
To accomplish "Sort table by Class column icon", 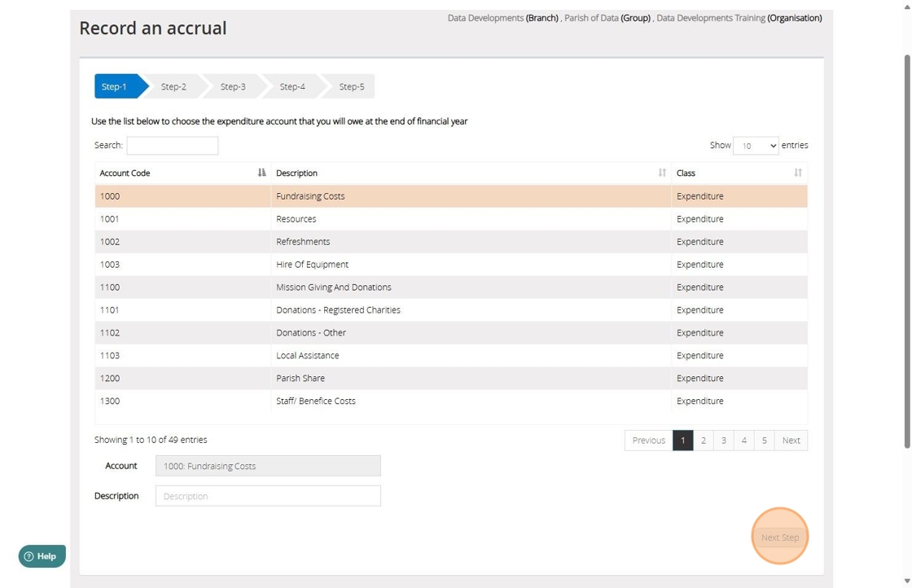I will 798,173.
